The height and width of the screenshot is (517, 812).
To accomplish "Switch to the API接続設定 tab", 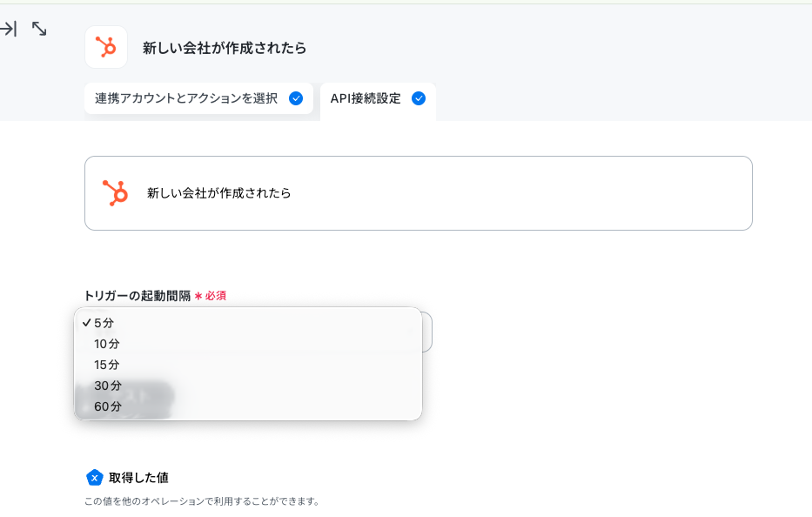I will pos(378,99).
